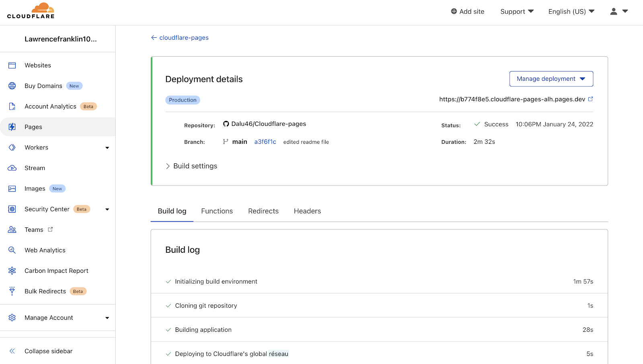This screenshot has height=364, width=643.
Task: Click the Teams people icon
Action: pyautogui.click(x=12, y=230)
